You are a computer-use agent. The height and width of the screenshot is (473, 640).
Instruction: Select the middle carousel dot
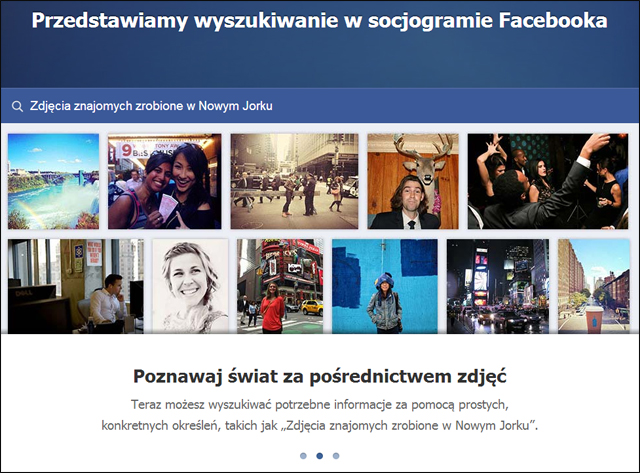tap(320, 456)
